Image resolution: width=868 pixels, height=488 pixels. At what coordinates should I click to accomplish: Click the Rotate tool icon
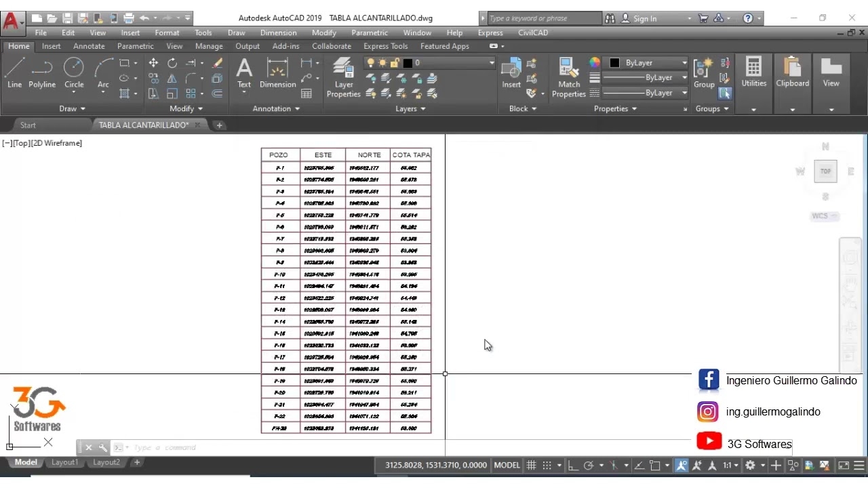[172, 63]
